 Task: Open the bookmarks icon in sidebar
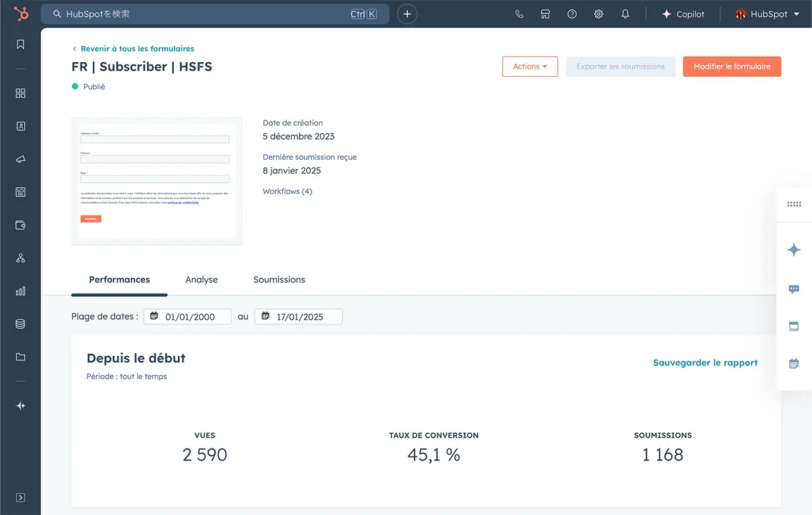point(20,44)
